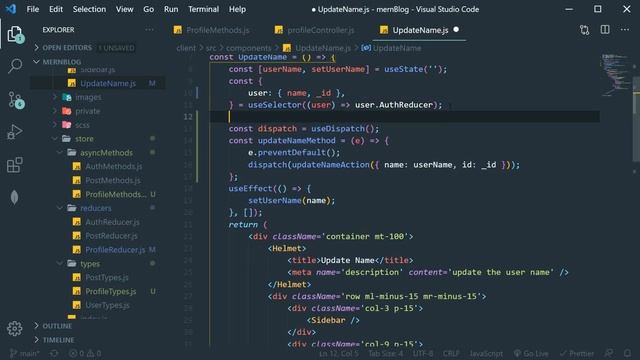Change Tab Size: 4 setting

pyautogui.click(x=386, y=353)
